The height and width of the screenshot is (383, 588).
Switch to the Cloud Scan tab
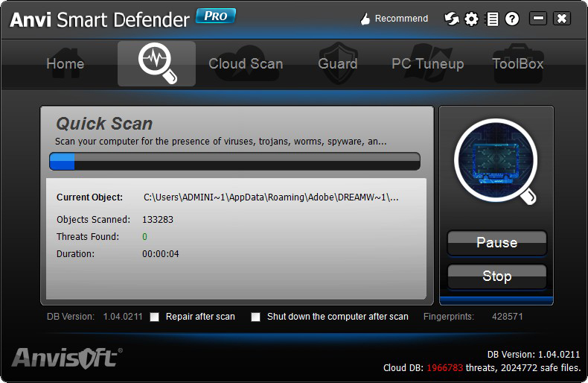pyautogui.click(x=246, y=63)
